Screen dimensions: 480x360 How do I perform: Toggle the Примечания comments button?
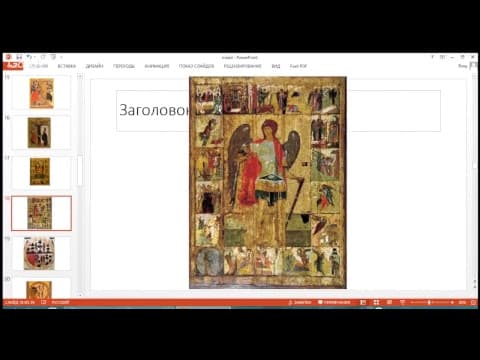pos(334,302)
